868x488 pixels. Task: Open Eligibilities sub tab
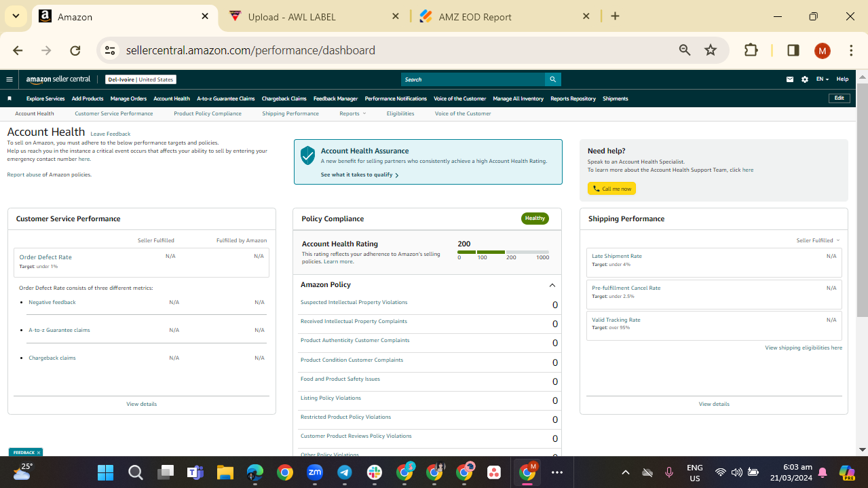400,113
